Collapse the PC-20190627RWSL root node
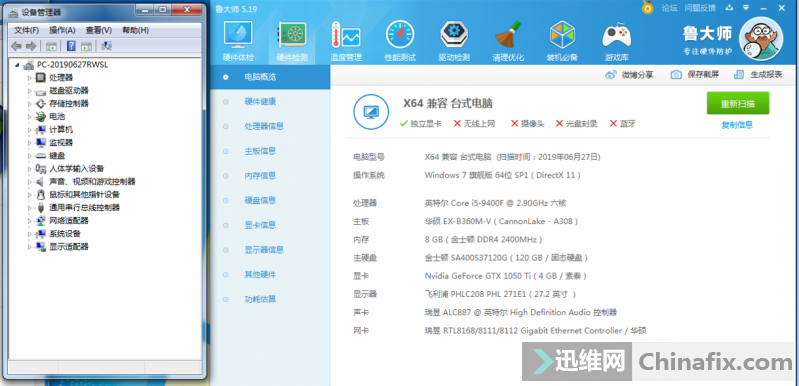 point(17,65)
